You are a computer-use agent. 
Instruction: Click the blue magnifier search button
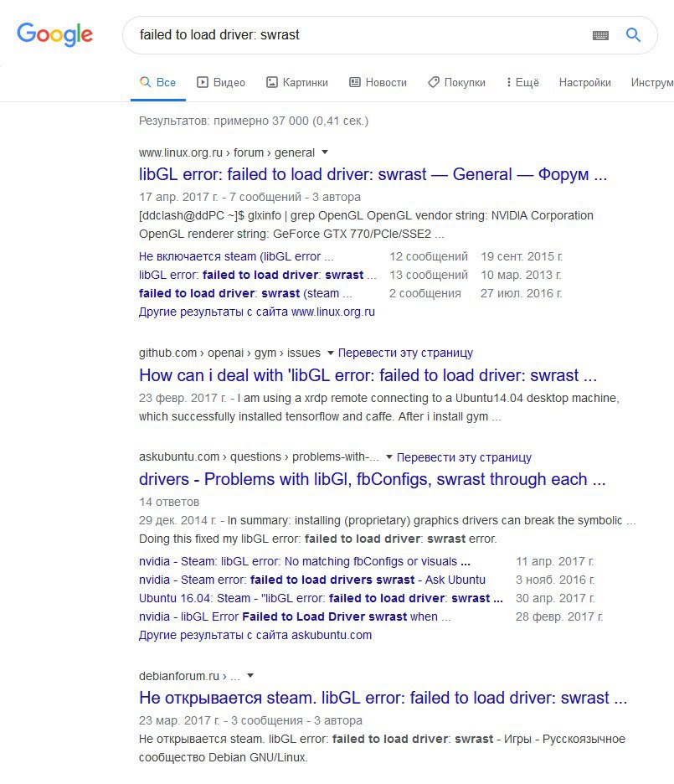(633, 34)
